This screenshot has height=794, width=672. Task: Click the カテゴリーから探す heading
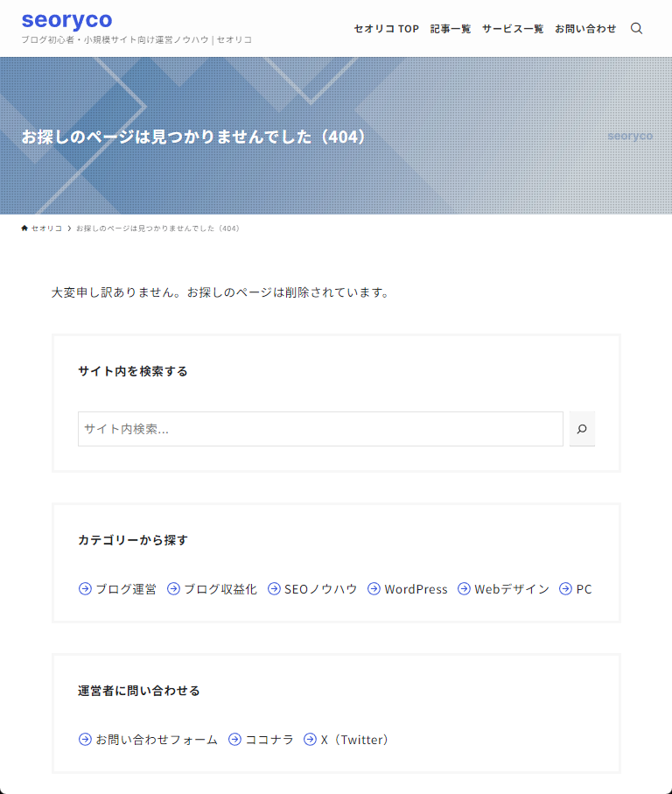133,540
